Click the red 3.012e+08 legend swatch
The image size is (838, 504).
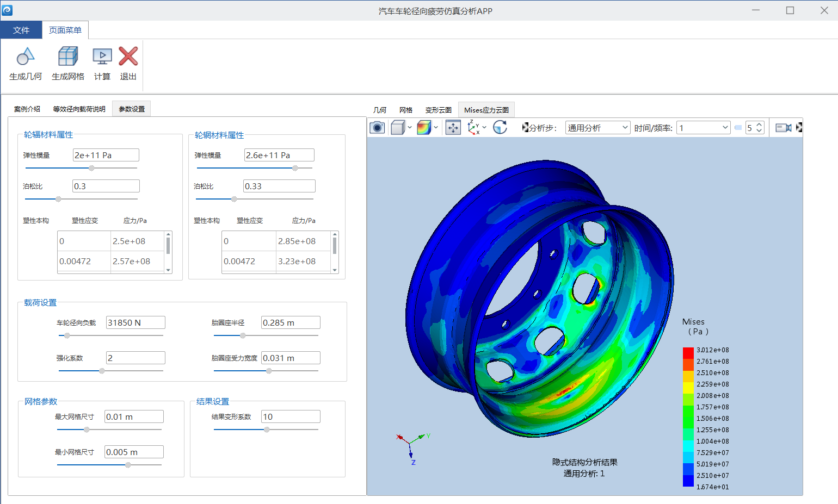[x=688, y=353]
